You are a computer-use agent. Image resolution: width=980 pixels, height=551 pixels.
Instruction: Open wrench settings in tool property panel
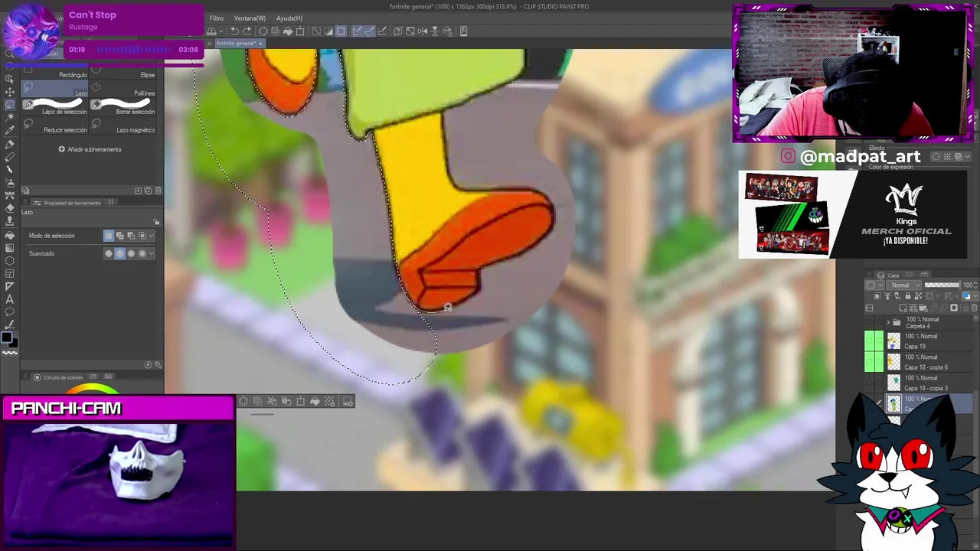coord(158,364)
